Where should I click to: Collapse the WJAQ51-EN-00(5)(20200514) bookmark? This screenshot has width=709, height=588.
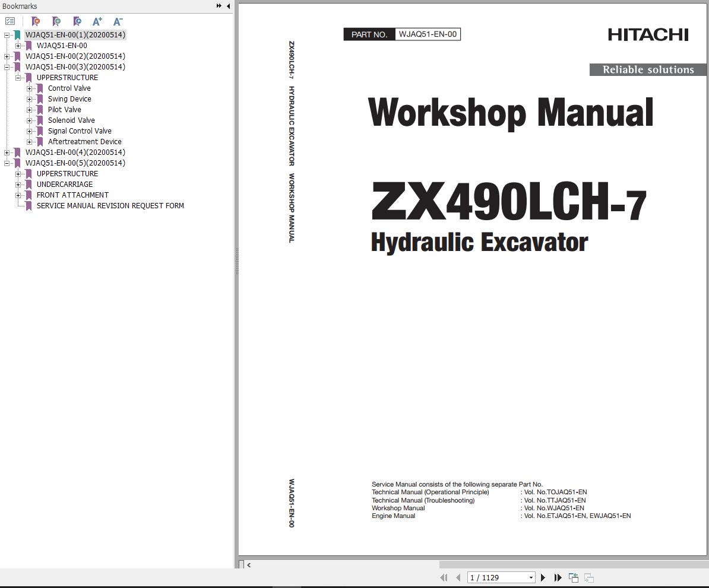pyautogui.click(x=7, y=163)
